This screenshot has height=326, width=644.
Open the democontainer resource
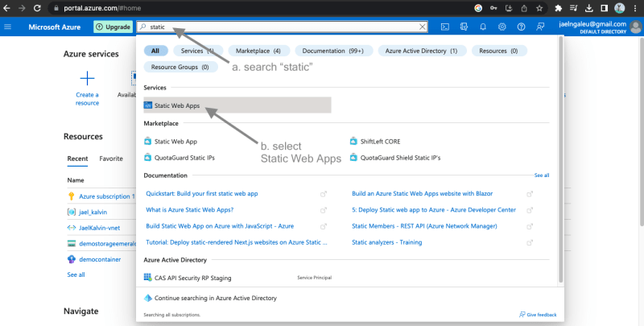pyautogui.click(x=100, y=259)
